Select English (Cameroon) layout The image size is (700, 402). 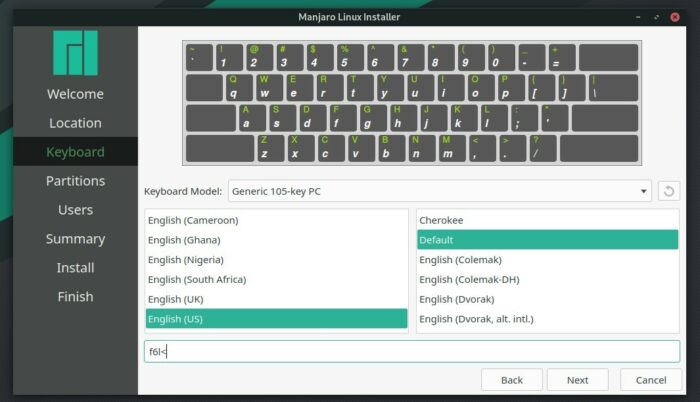point(276,220)
